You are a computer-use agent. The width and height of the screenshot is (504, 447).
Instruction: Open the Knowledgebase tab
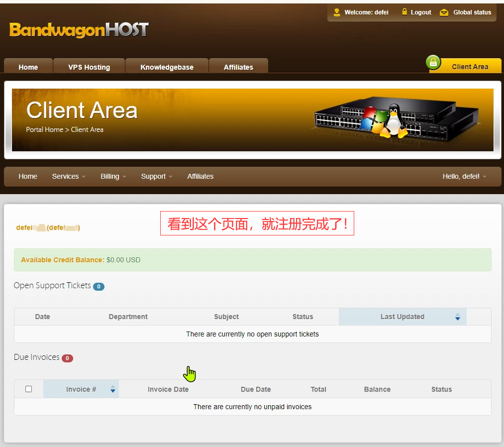click(x=167, y=66)
